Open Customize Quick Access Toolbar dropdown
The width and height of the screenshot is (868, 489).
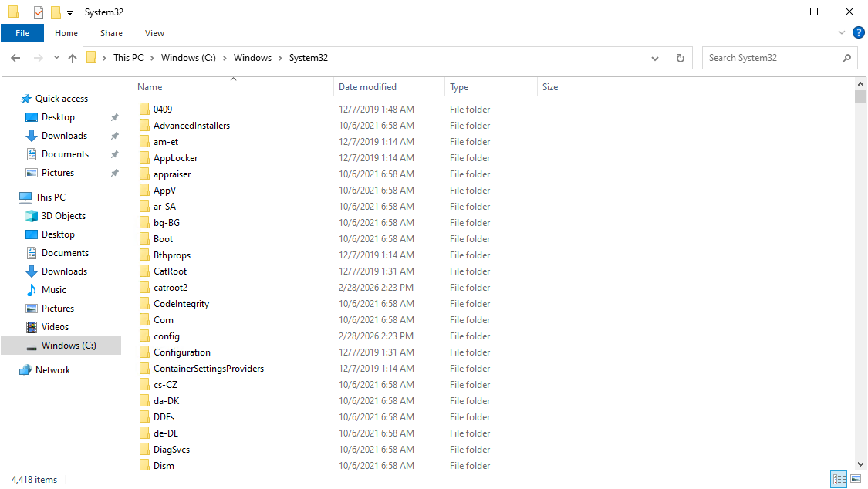click(x=69, y=12)
